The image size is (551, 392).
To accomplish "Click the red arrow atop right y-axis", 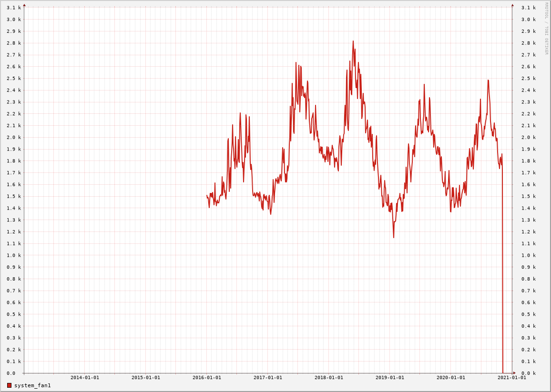I will click(x=512, y=5).
